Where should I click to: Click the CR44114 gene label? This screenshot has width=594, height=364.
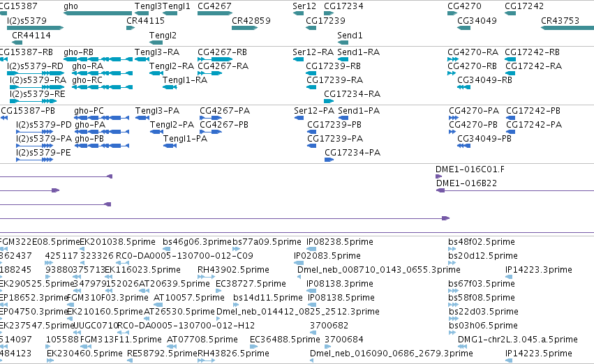[x=31, y=35]
